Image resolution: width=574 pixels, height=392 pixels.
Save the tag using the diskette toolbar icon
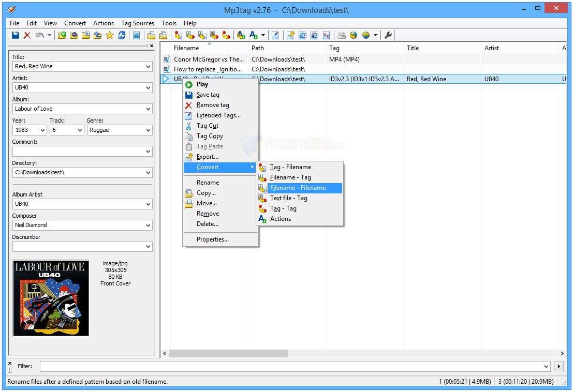[x=16, y=35]
